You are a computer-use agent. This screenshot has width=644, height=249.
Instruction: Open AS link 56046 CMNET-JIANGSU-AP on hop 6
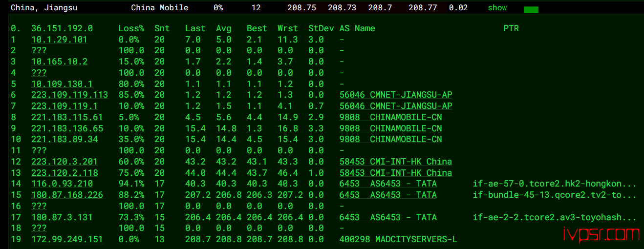coord(396,95)
